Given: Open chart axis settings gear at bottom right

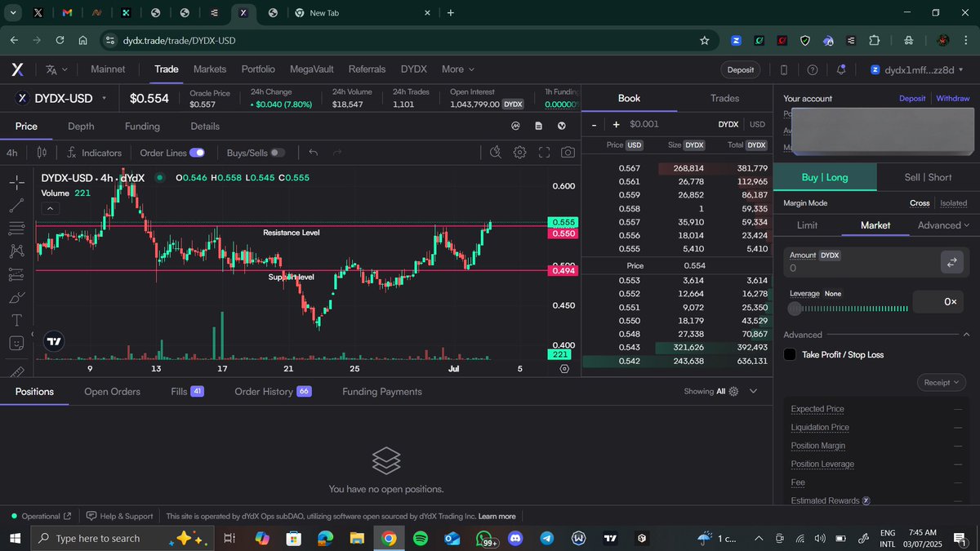Looking at the screenshot, I should click(564, 369).
